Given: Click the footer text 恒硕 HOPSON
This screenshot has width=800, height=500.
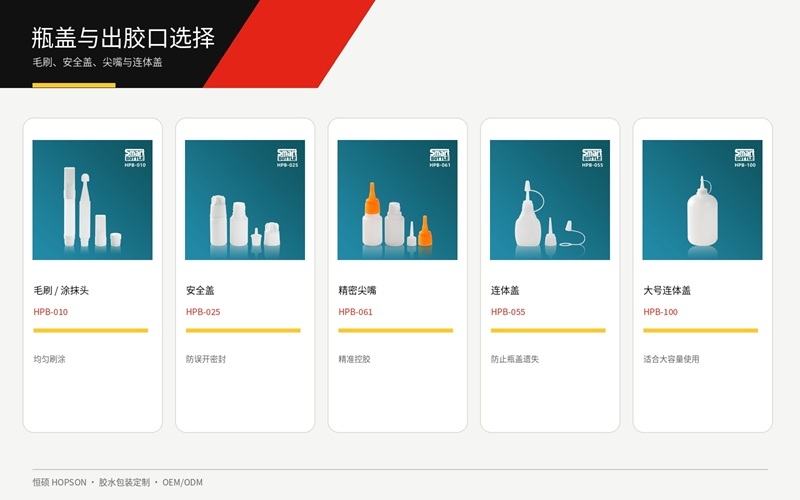Looking at the screenshot, I should click(x=60, y=482).
